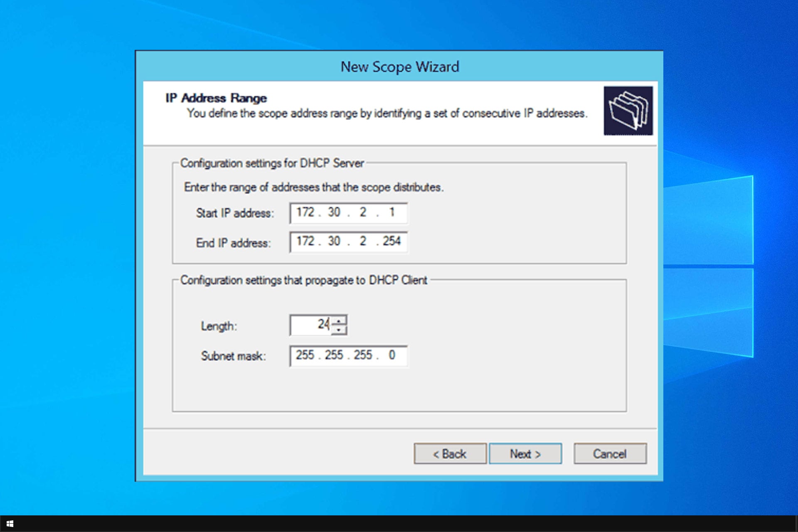
Task: Click the last octet 0 of Subnet mask
Action: [x=392, y=355]
